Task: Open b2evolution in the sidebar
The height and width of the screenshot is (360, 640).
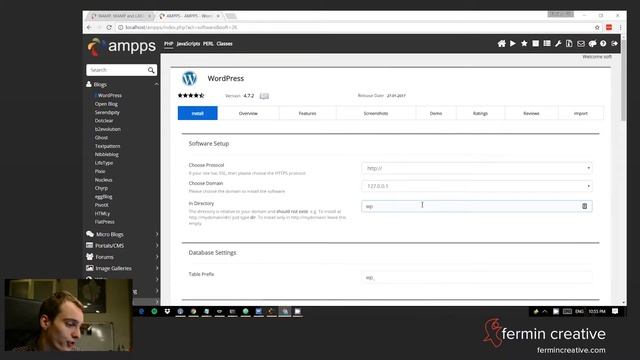Action: [x=108, y=129]
